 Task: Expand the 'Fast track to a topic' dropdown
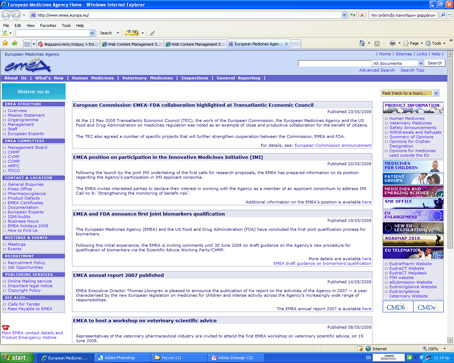click(x=436, y=93)
